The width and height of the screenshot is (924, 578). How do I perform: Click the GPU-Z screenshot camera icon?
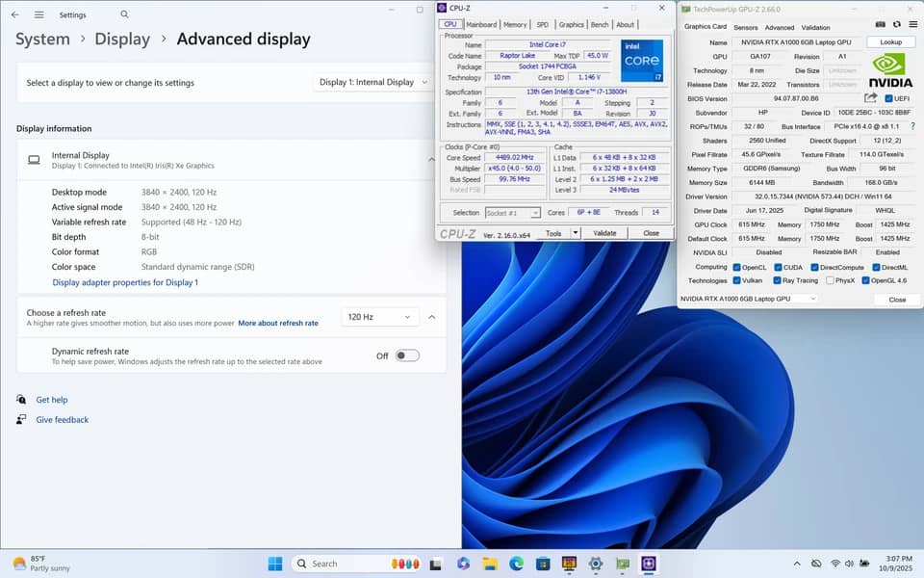[880, 25]
